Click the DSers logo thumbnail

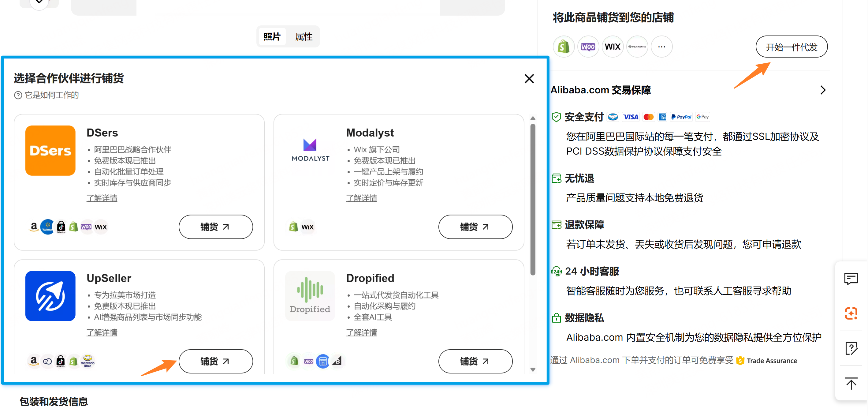tap(50, 150)
